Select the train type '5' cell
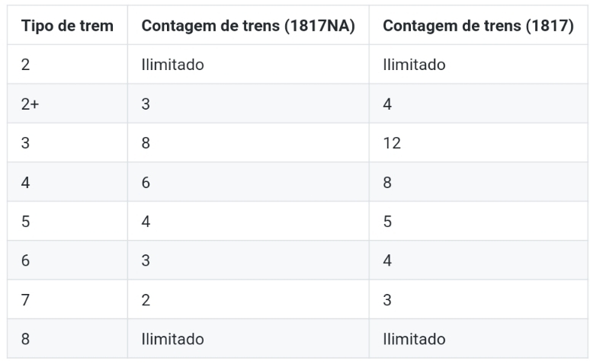This screenshot has width=590, height=364. coord(26,222)
